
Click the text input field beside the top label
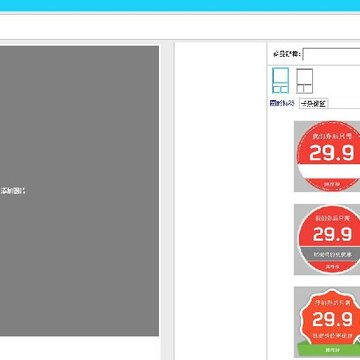click(331, 54)
